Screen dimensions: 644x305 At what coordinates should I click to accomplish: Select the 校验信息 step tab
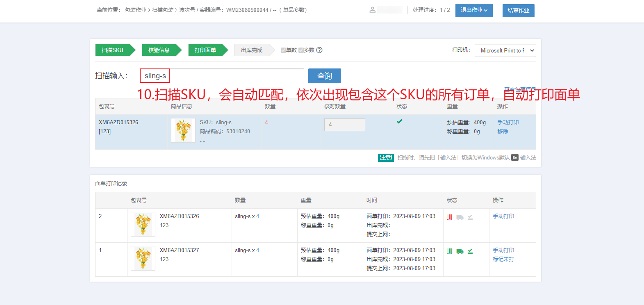162,50
